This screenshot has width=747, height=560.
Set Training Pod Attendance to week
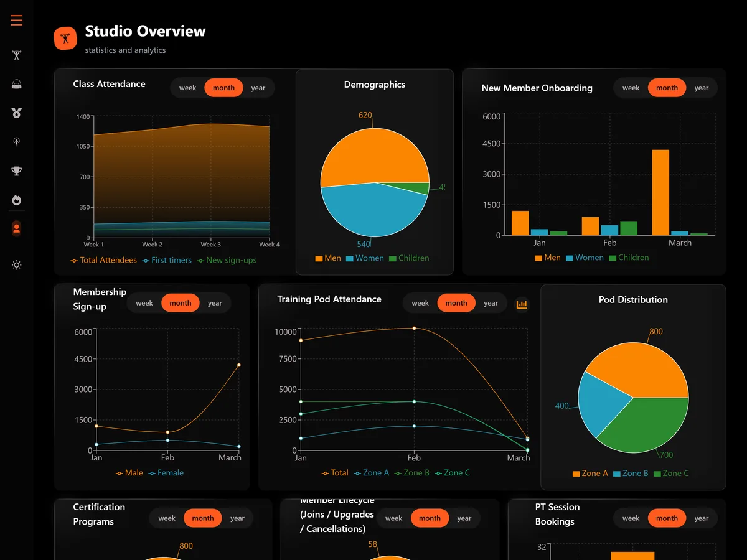coord(420,303)
